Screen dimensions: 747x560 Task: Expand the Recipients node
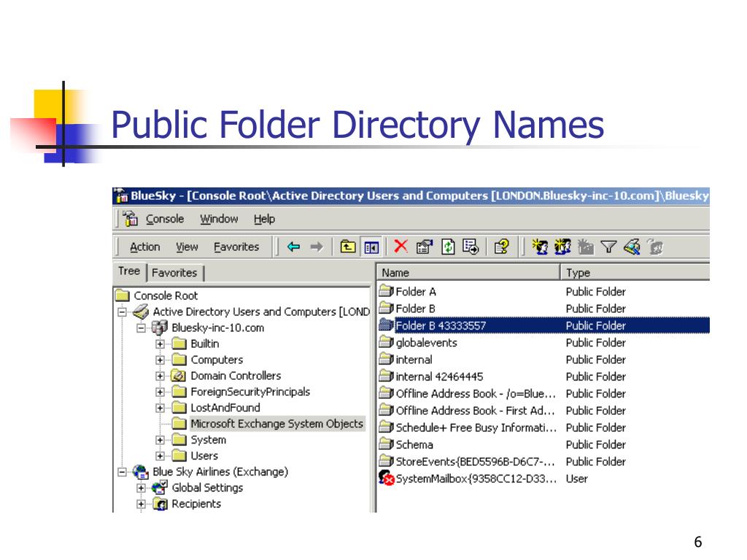coord(141,504)
